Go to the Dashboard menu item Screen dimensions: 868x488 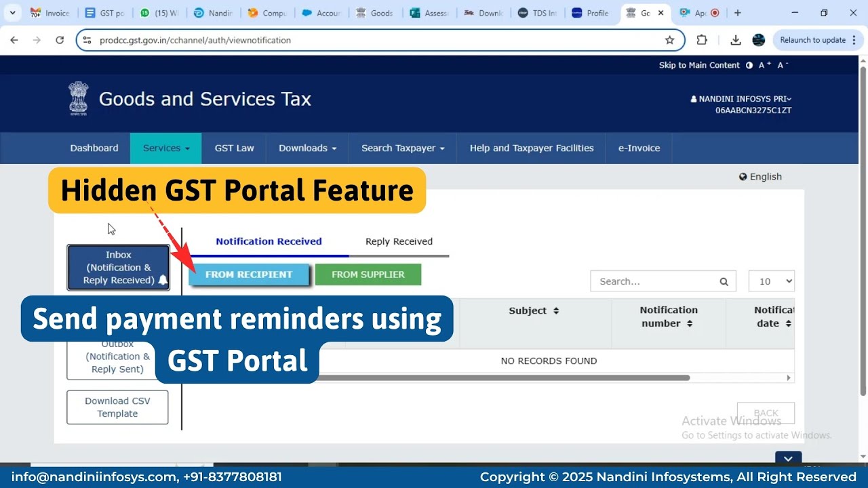[x=94, y=148]
